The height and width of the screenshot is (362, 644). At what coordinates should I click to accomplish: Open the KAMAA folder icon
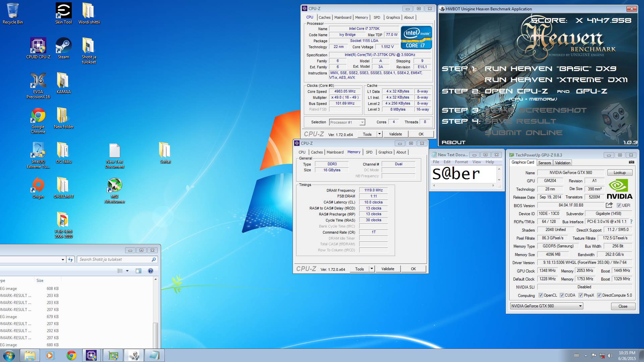coord(63,83)
